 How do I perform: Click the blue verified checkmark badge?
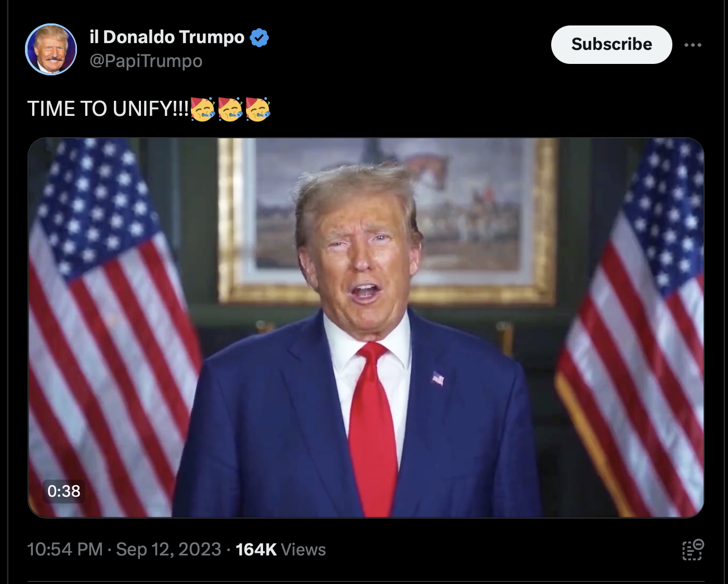click(x=259, y=37)
